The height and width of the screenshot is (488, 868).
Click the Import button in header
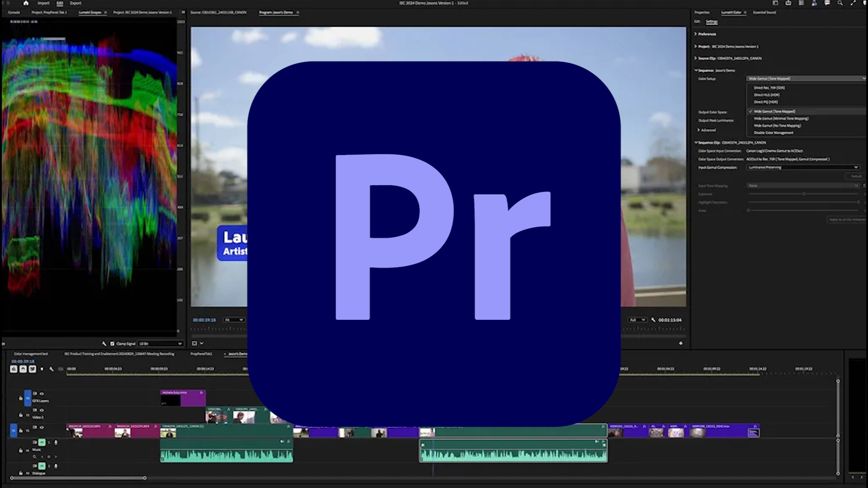tap(43, 3)
